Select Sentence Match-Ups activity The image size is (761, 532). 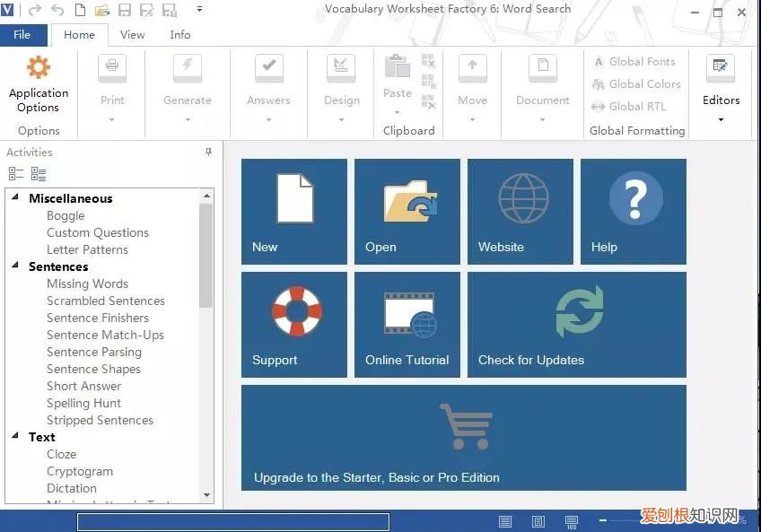pyautogui.click(x=105, y=335)
